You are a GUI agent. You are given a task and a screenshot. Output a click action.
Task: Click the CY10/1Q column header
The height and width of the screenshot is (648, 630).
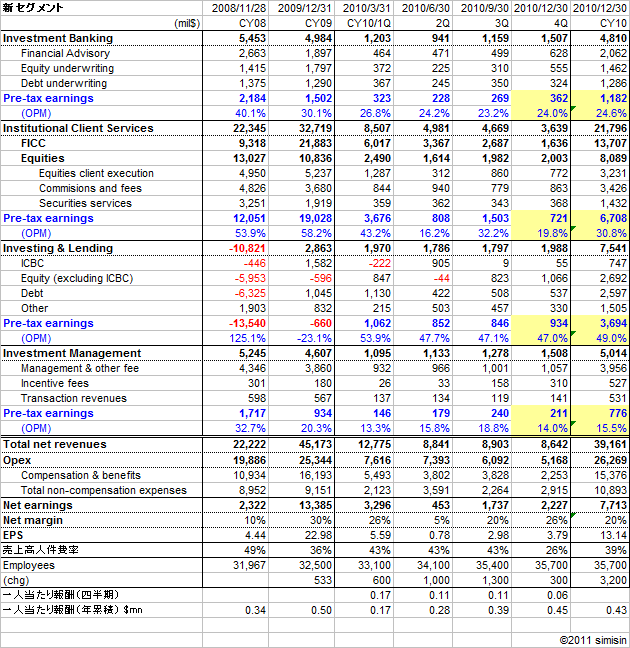[369, 23]
